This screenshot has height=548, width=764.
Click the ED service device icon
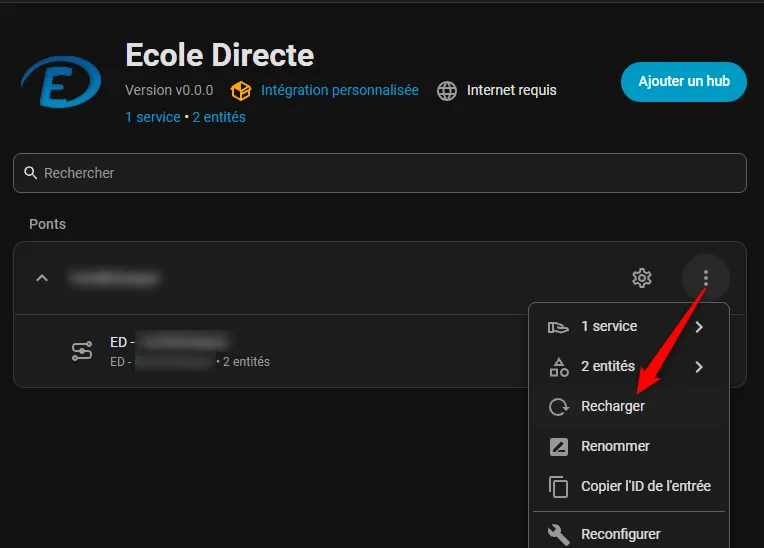(x=82, y=351)
